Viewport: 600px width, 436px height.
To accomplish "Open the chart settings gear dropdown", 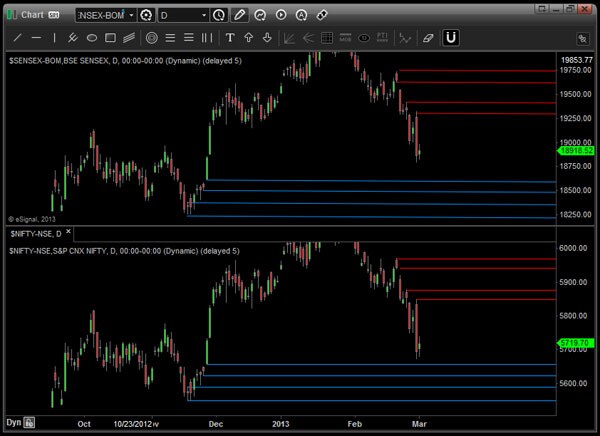I will tap(146, 15).
